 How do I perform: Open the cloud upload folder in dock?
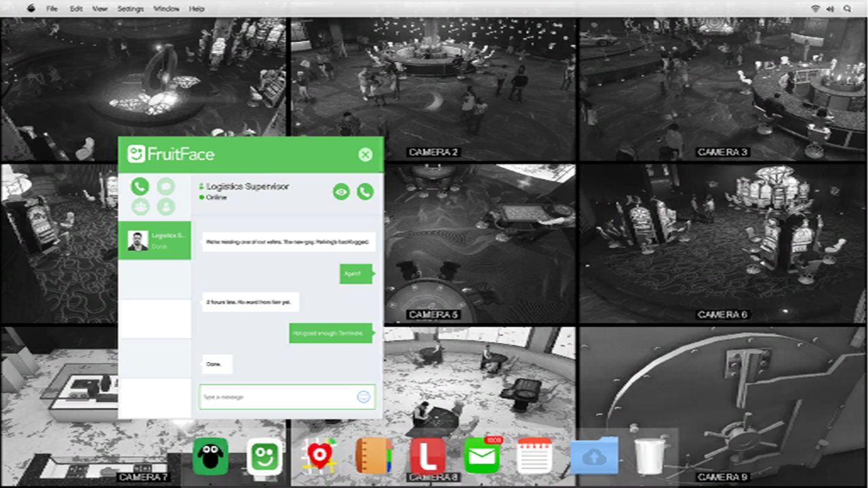595,455
